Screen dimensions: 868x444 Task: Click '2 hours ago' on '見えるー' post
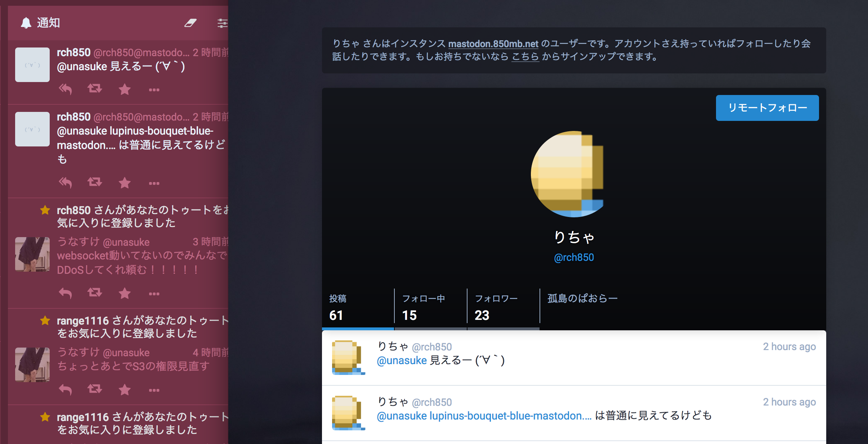(789, 346)
